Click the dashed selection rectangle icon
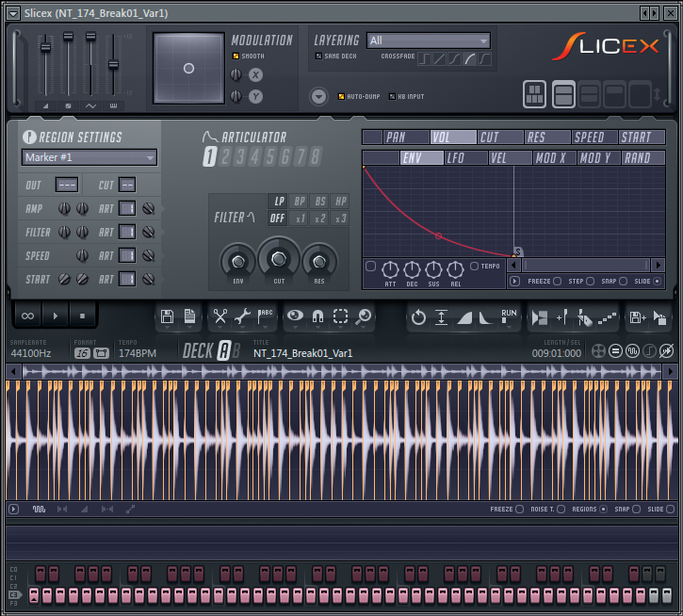The height and width of the screenshot is (616, 683). click(341, 316)
